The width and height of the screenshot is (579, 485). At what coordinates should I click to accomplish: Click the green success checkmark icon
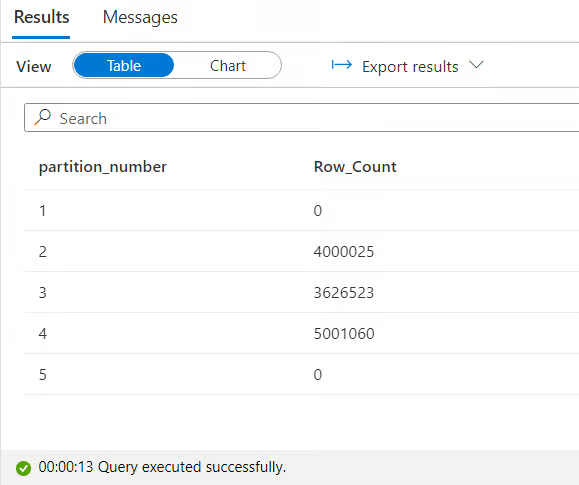(23, 468)
